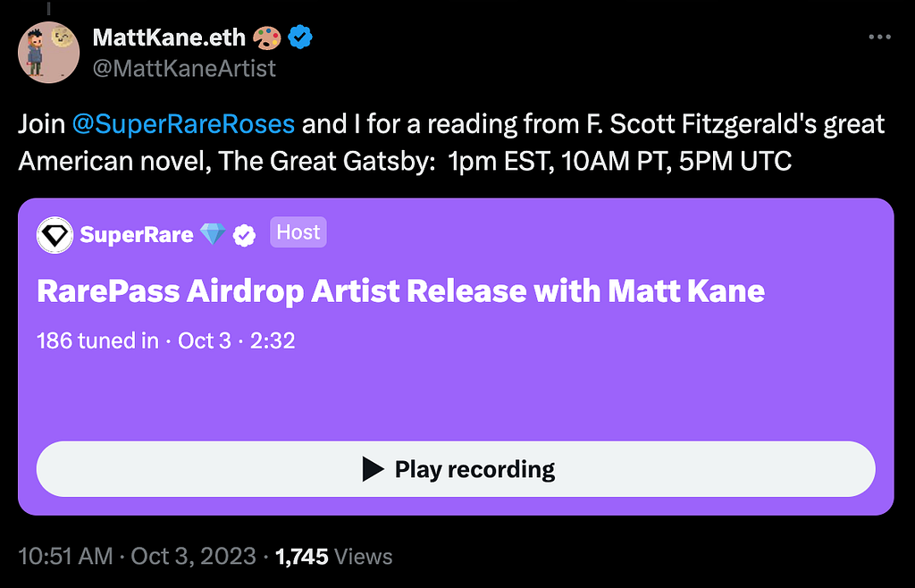Viewport: 915px width, 588px height.
Task: Click the white verified badge next to SuperRare
Action: click(245, 235)
